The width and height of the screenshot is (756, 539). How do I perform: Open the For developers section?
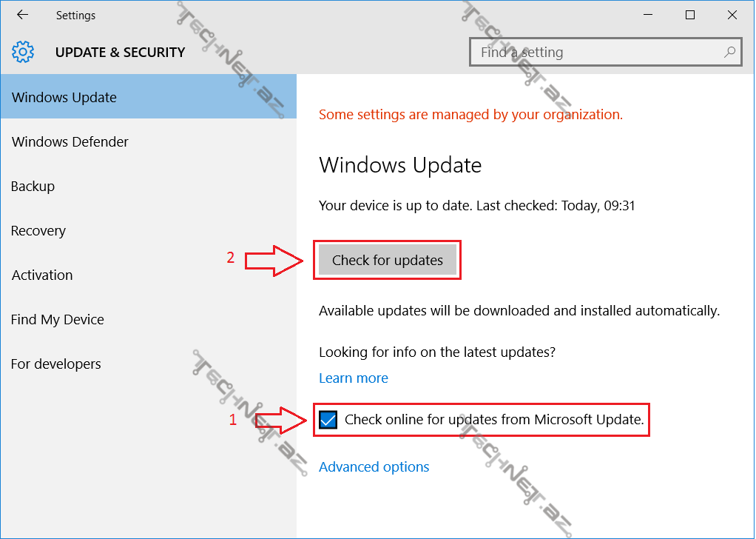click(56, 364)
